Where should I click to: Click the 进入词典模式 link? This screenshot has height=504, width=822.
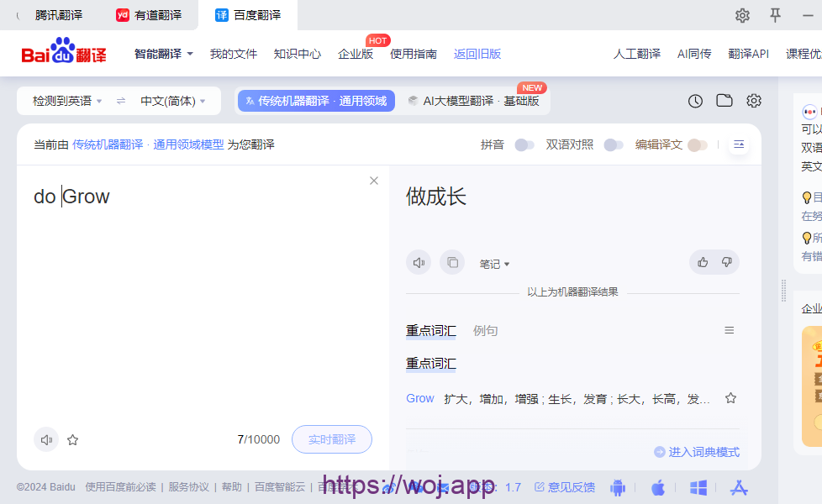(697, 452)
